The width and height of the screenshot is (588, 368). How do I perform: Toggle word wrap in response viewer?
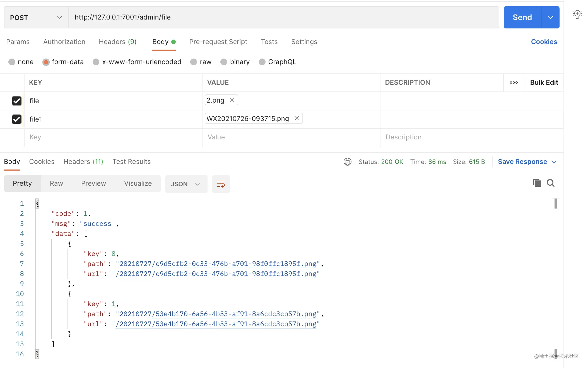coord(221,184)
